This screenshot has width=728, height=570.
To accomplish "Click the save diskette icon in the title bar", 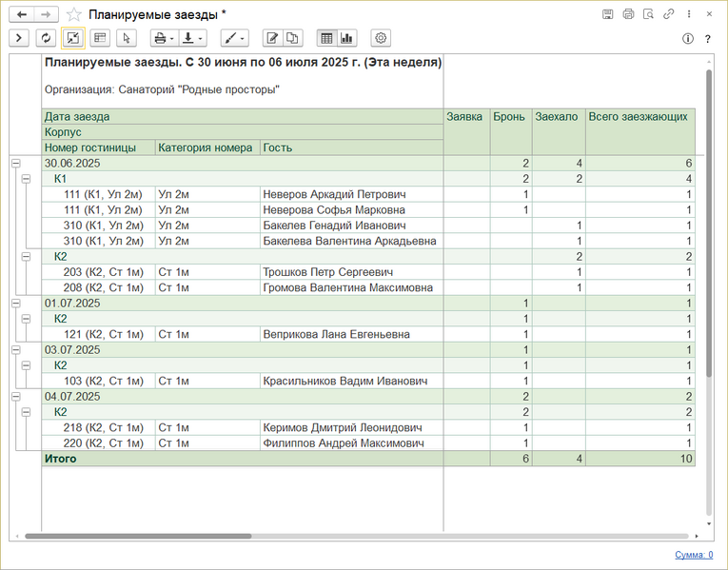I will [608, 14].
